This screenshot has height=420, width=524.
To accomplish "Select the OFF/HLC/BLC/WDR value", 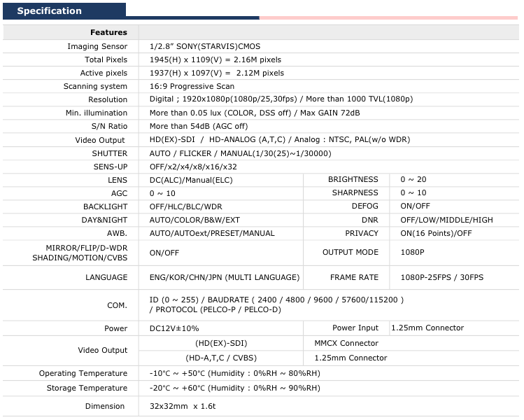I will (x=186, y=207).
